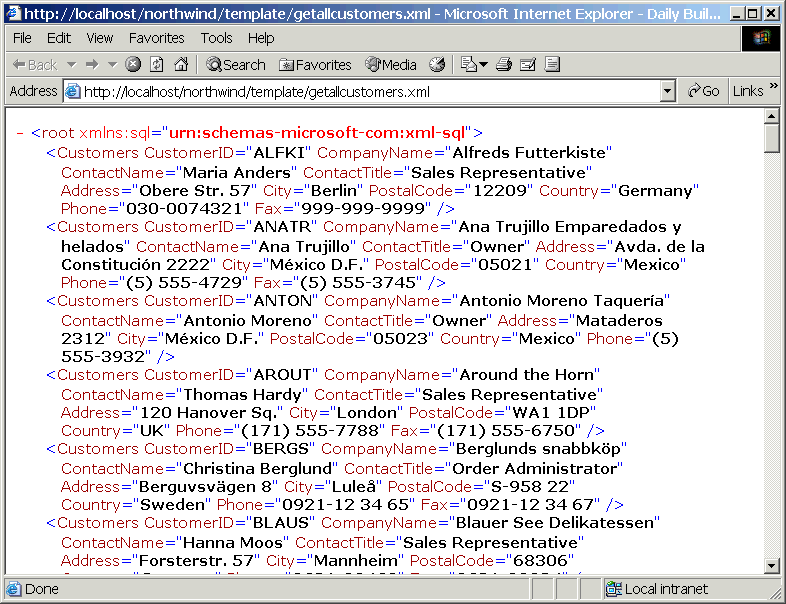This screenshot has width=786, height=604.
Task: Collapse the root XML element
Action: coord(21,133)
